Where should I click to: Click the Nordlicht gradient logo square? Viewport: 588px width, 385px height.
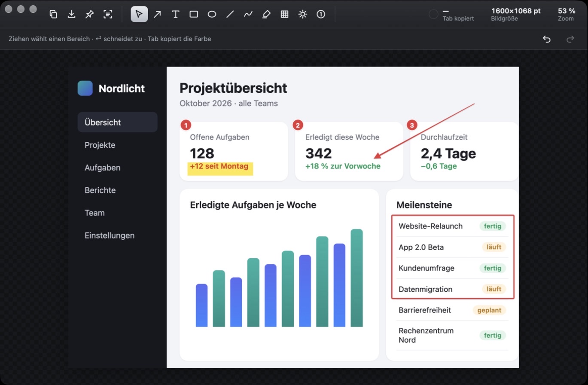(85, 88)
